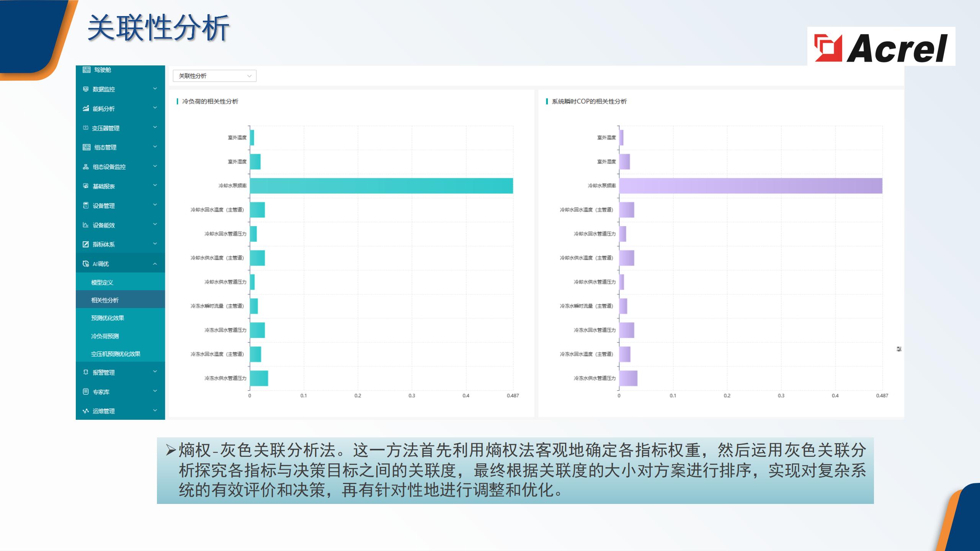This screenshot has height=551, width=980.
Task: Click the 报警管理 bell icon
Action: 86,372
